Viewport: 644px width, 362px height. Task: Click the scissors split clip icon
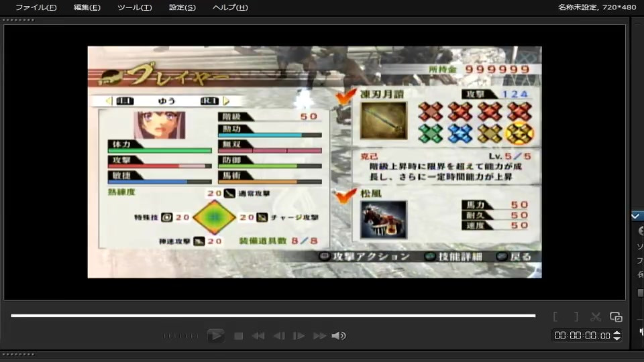point(596,317)
